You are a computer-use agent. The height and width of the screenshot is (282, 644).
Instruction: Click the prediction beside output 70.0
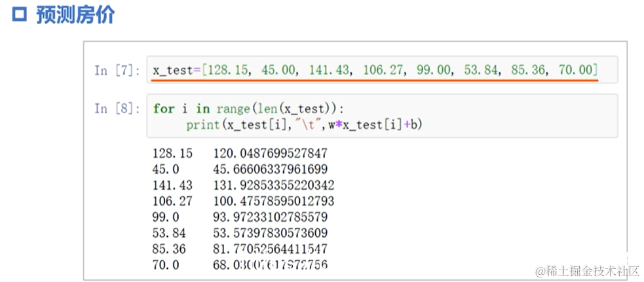pos(271,265)
